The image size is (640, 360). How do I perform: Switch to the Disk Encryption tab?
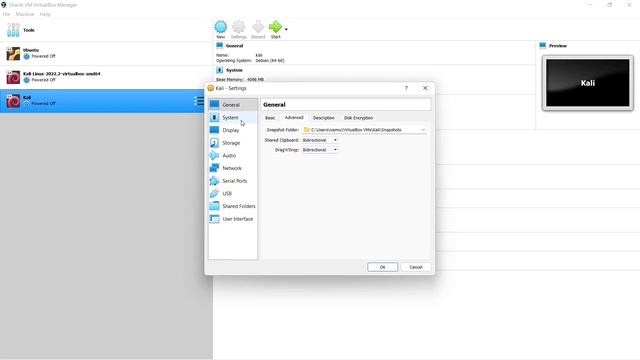click(x=358, y=118)
